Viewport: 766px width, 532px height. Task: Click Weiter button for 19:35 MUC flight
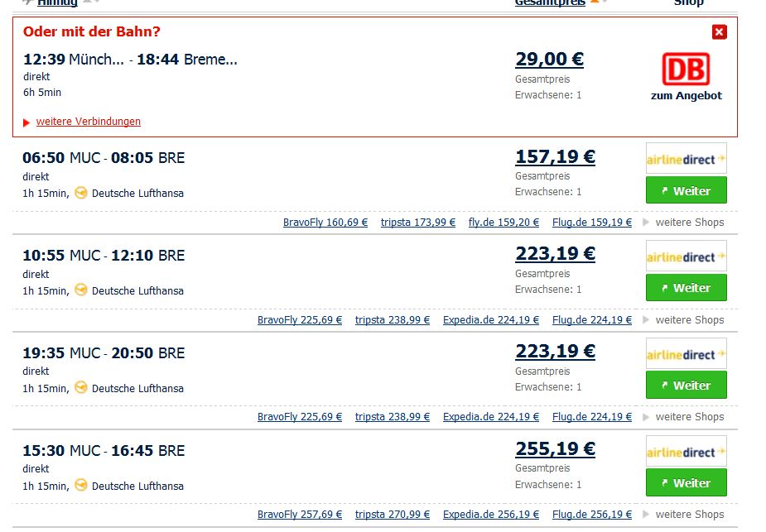pyautogui.click(x=686, y=385)
